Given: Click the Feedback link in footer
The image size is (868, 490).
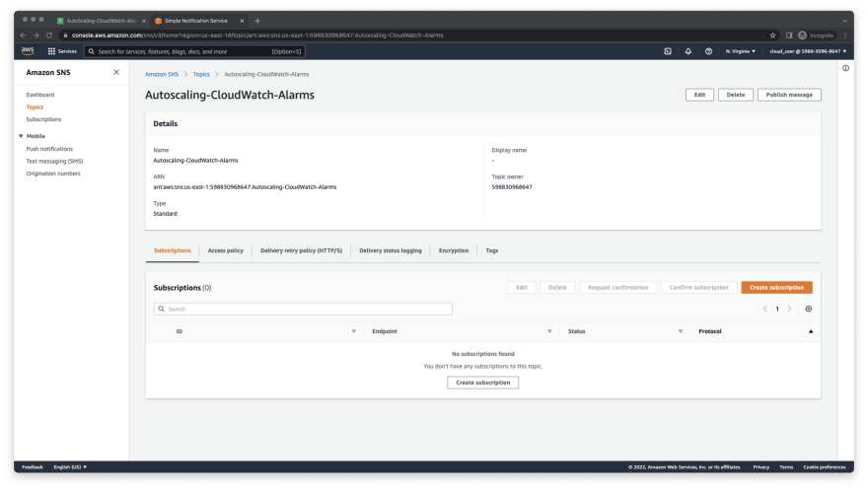Looking at the screenshot, I should point(33,467).
